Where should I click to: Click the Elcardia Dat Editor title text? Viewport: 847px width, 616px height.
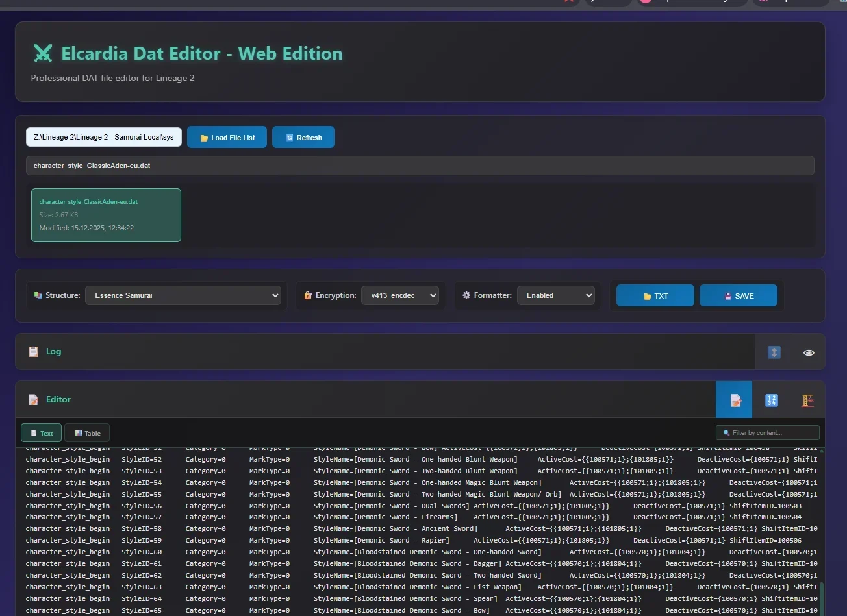pyautogui.click(x=202, y=53)
